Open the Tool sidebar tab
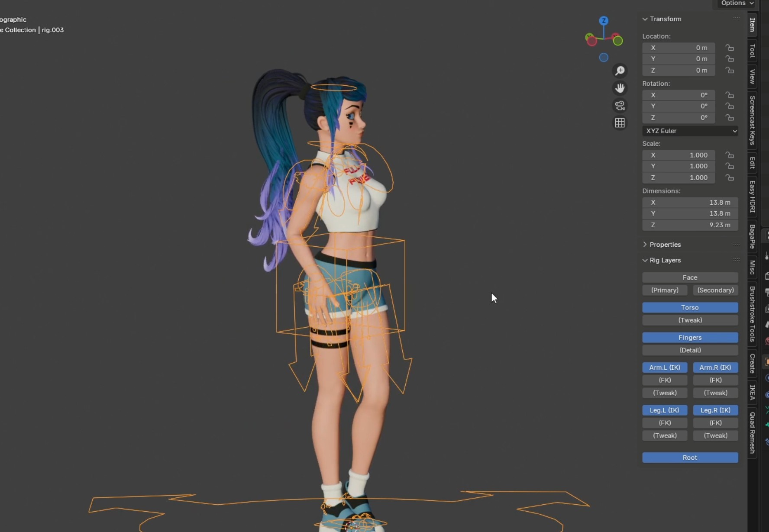The width and height of the screenshot is (769, 532). [753, 51]
